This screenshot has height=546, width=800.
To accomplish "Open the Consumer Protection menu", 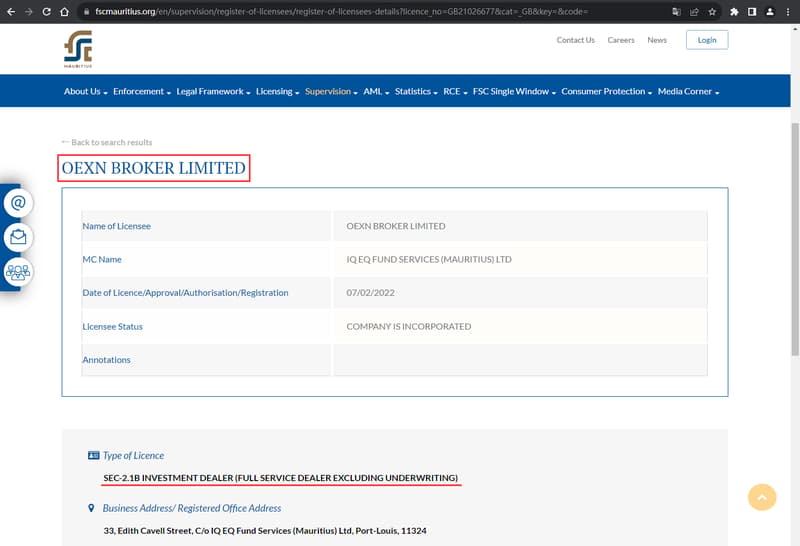I will click(607, 91).
